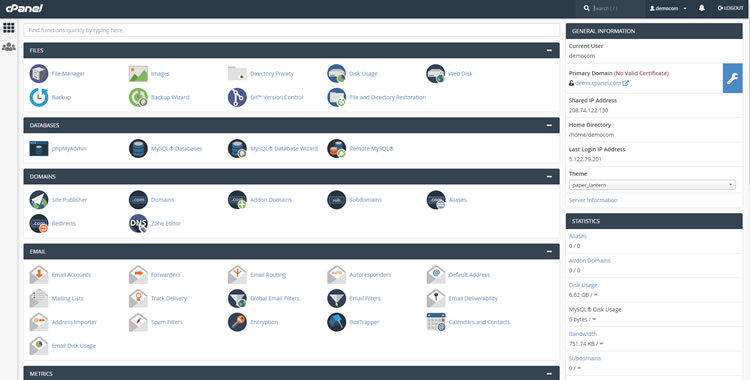Open the Backup clock icon
The image size is (750, 380).
[x=39, y=97]
